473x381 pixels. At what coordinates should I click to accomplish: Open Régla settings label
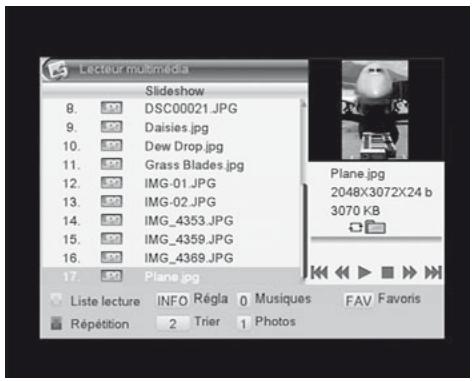211,299
